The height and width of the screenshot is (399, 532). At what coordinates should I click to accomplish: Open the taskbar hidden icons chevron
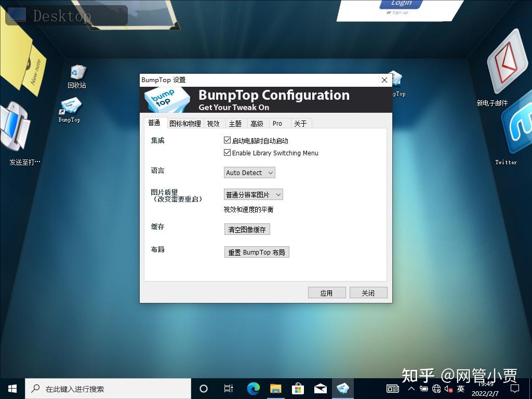[411, 388]
